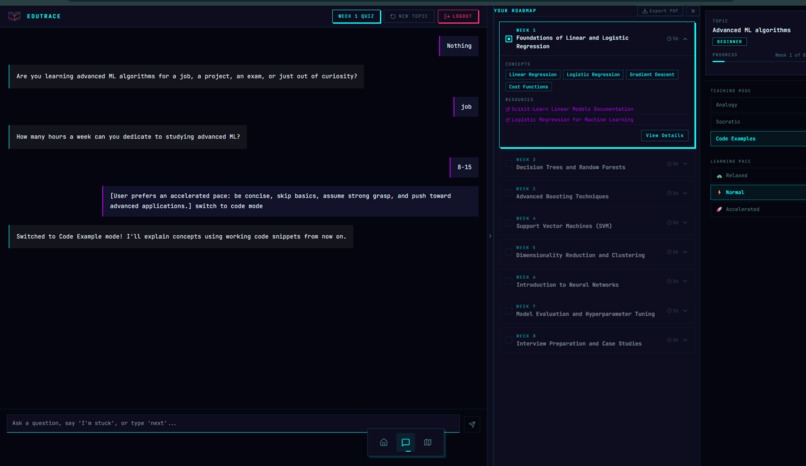Click the '8-15' hours reply bubble

pos(464,167)
